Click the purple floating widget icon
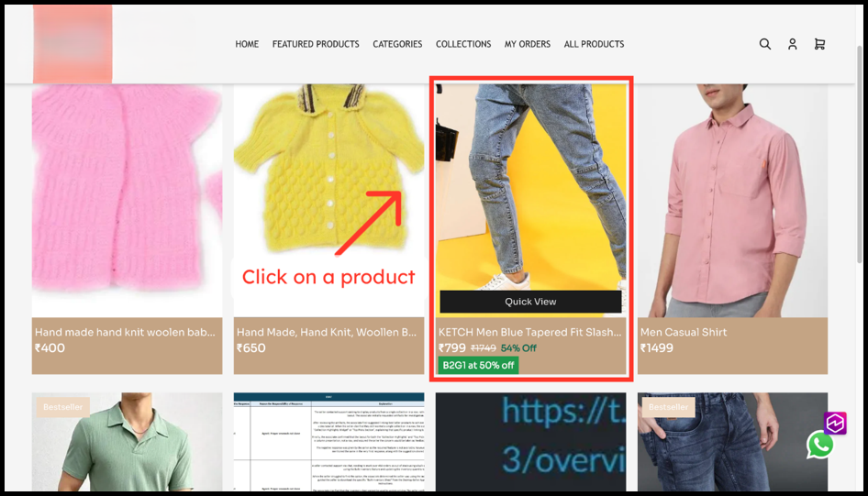 (x=834, y=423)
